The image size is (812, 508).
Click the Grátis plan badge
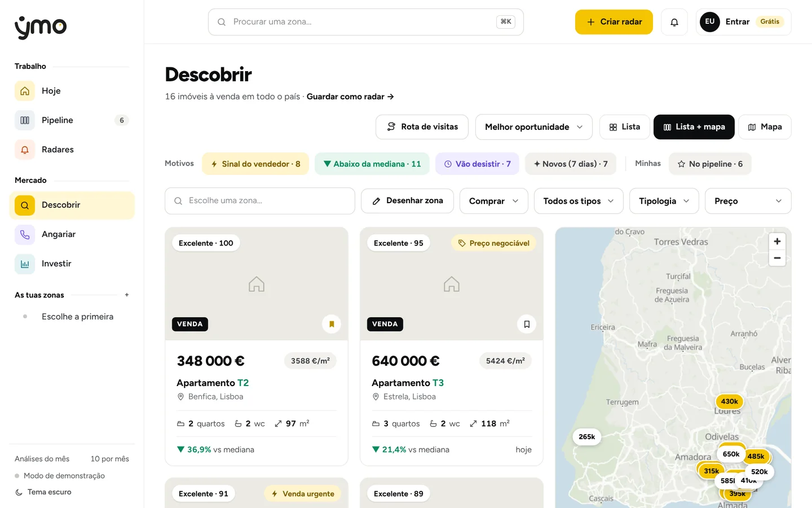pyautogui.click(x=769, y=22)
